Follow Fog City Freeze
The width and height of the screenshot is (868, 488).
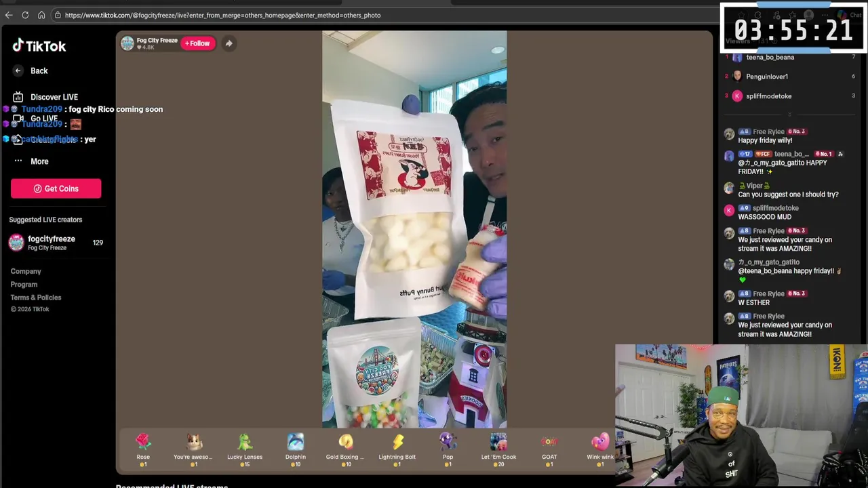click(197, 43)
